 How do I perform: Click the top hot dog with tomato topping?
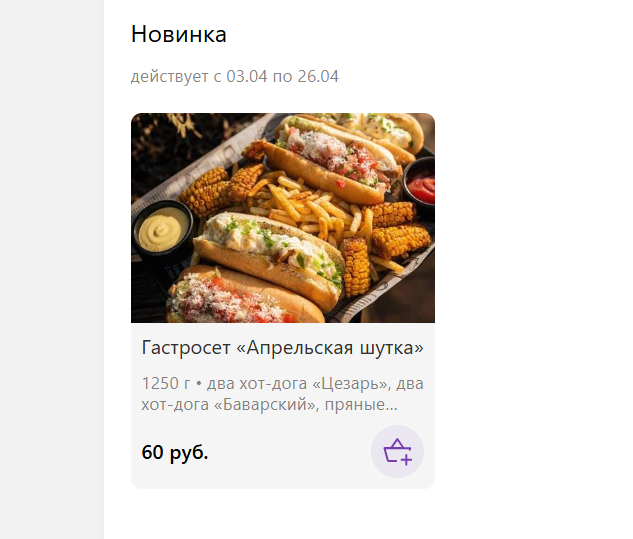[331, 161]
